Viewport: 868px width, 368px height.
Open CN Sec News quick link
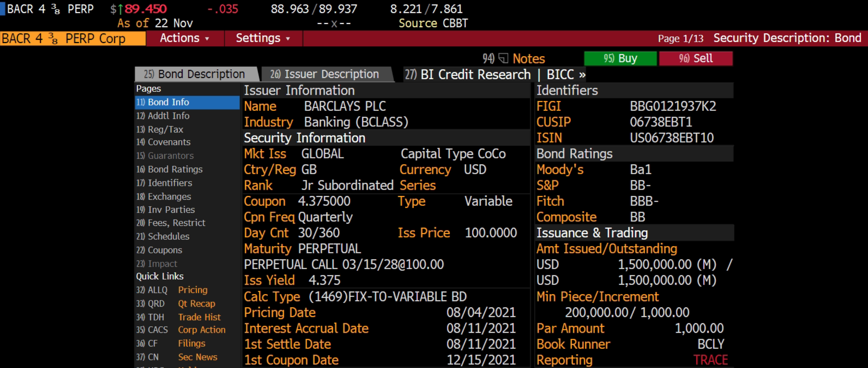[x=177, y=357]
